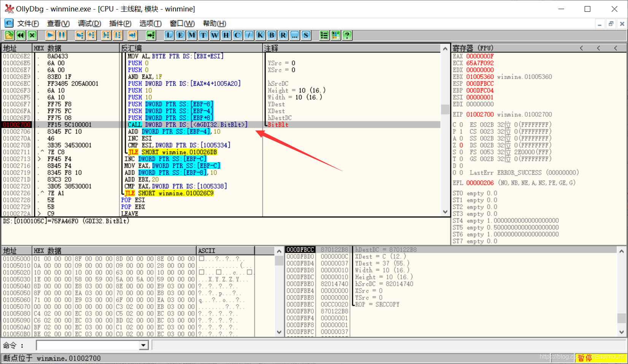Click the Close program X toolbar icon
Image resolution: width=628 pixels, height=364 pixels.
[32, 35]
